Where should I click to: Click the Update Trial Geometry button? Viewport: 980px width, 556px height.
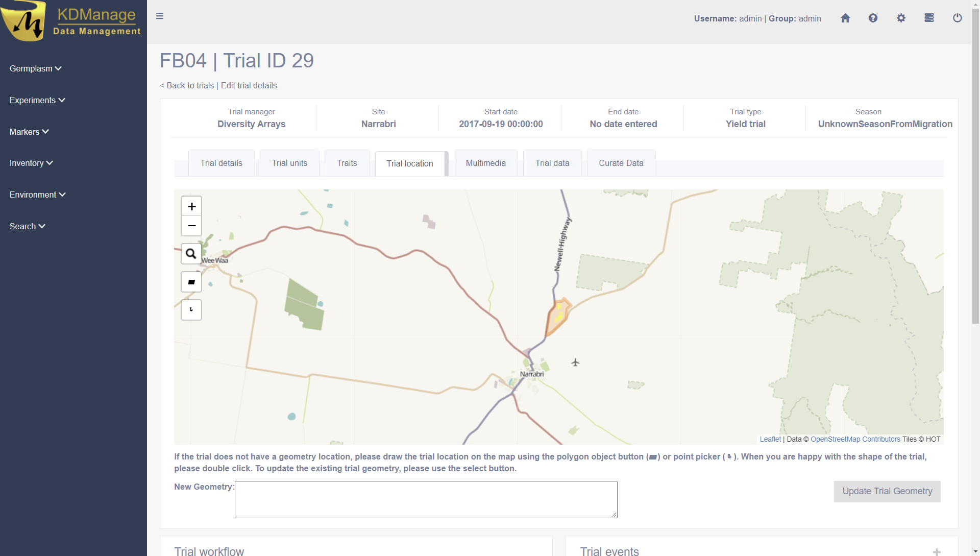coord(887,491)
